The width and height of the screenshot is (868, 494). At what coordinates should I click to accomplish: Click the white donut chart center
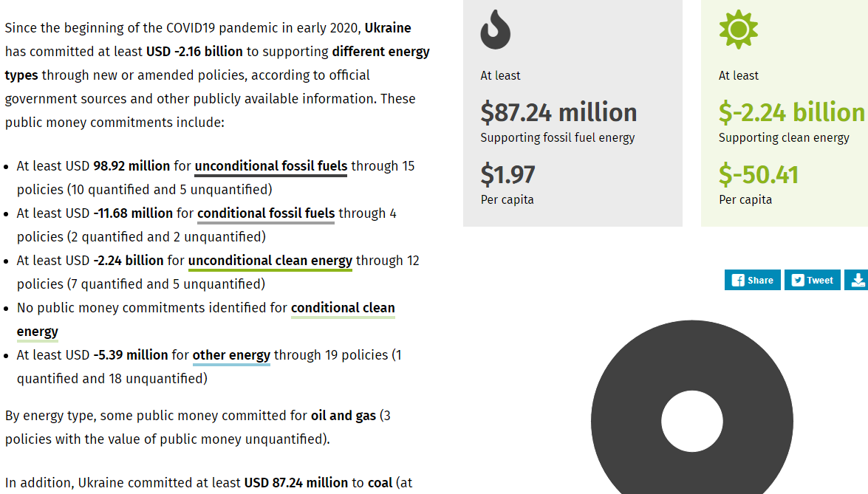(691, 422)
